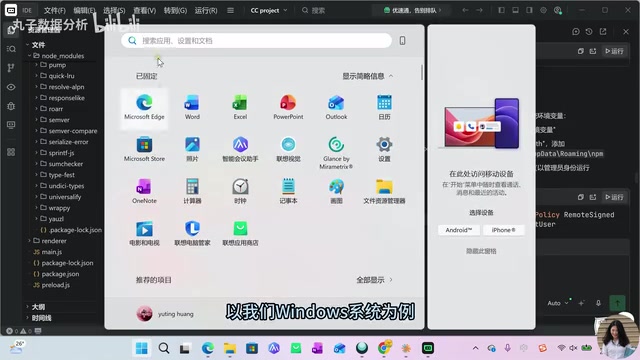This screenshot has height=360, width=640.
Task: Open Outlook pinned app
Action: [x=336, y=107]
